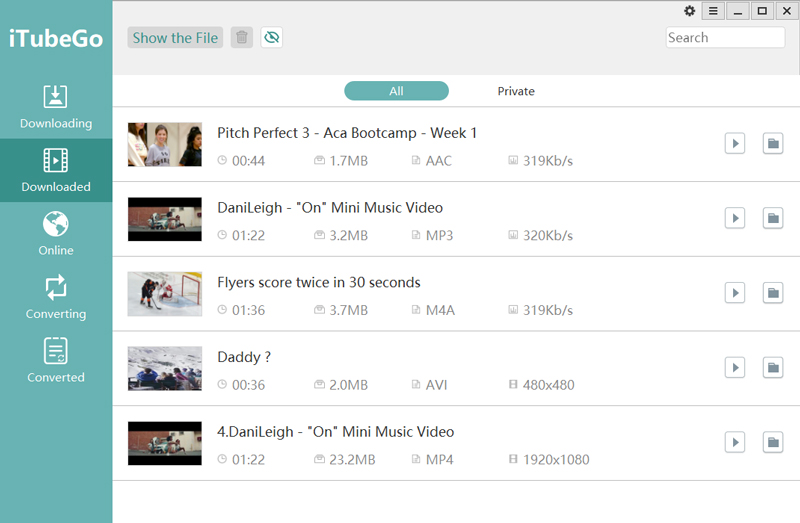Click the 320Kb/s bitrate value

(x=548, y=236)
